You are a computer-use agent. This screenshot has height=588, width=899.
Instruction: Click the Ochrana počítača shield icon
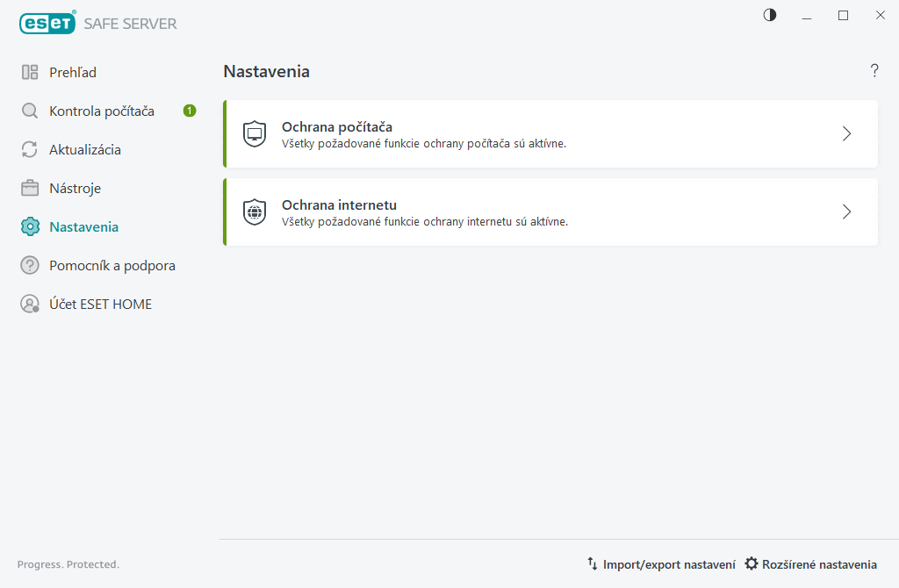click(255, 134)
